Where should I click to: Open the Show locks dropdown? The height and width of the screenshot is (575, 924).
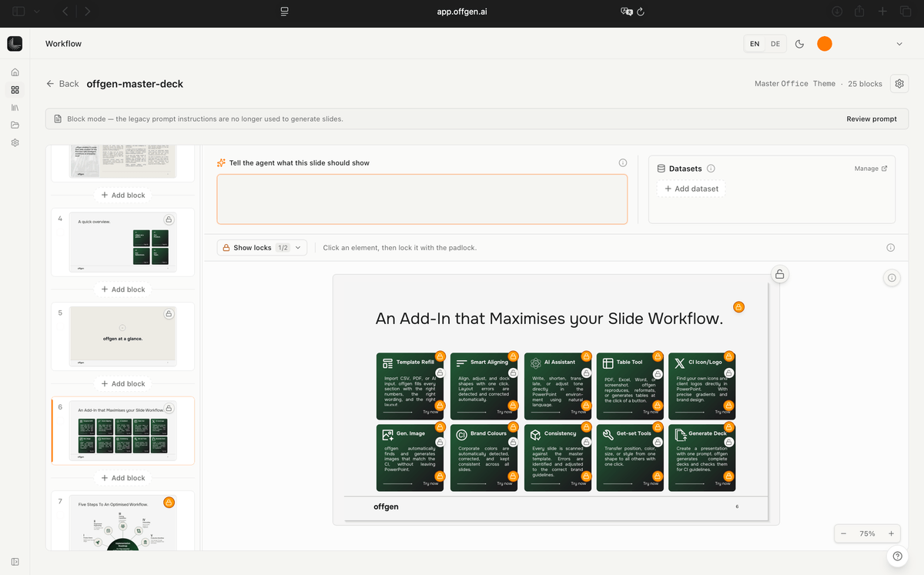262,248
